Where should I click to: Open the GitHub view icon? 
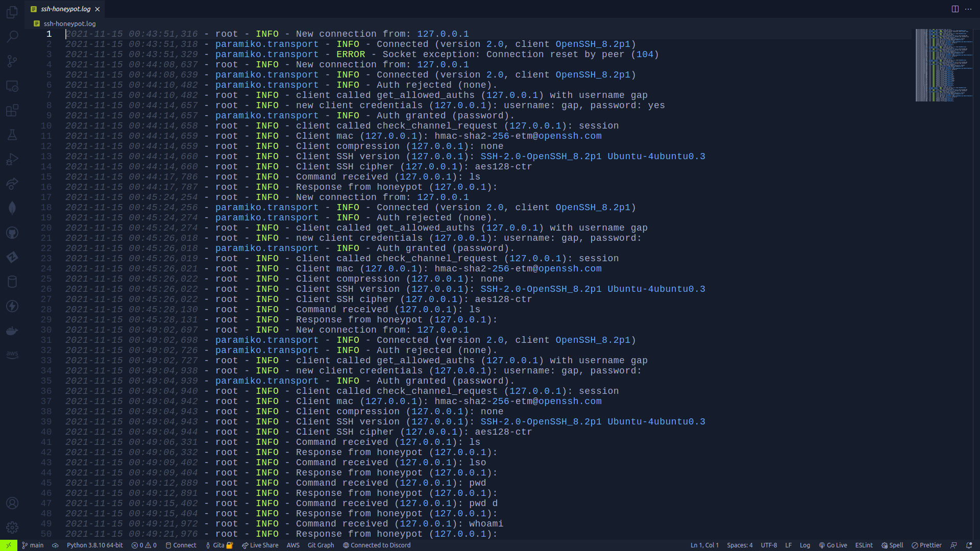pos(12,233)
